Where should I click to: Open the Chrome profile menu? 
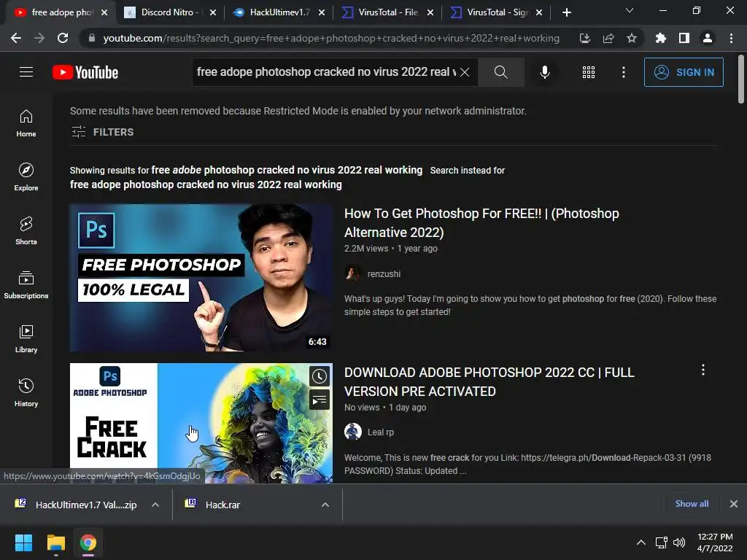(x=708, y=38)
